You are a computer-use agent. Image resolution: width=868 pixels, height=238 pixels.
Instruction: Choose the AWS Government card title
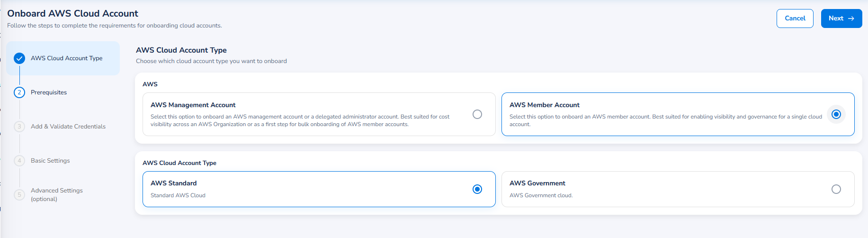coord(537,183)
